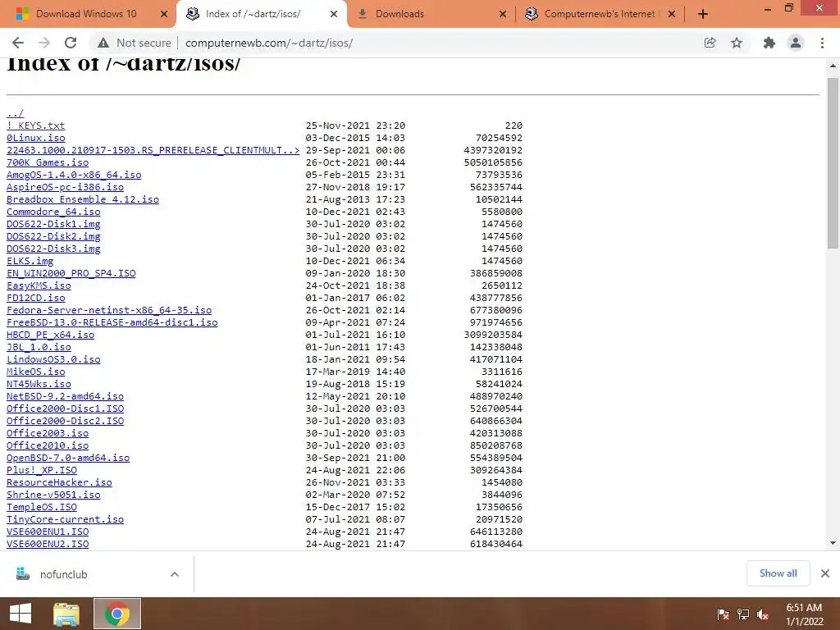Switch to Download Windows 10 tab

tap(88, 14)
